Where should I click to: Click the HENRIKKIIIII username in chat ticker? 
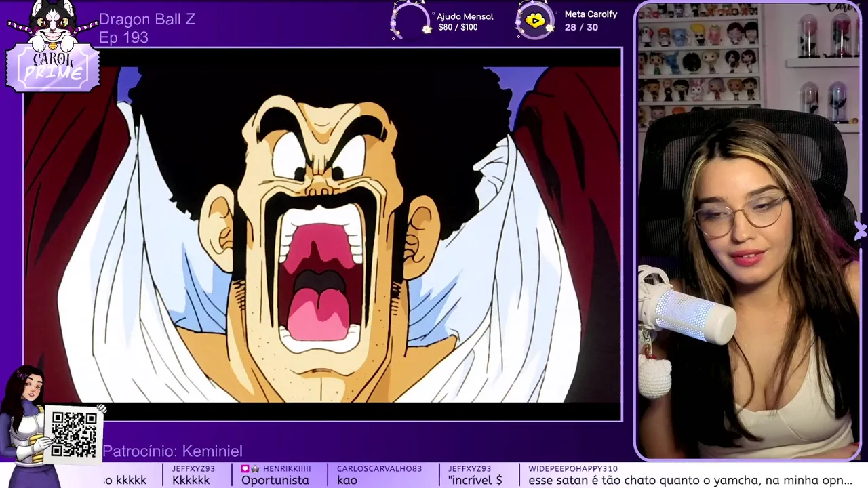click(287, 469)
